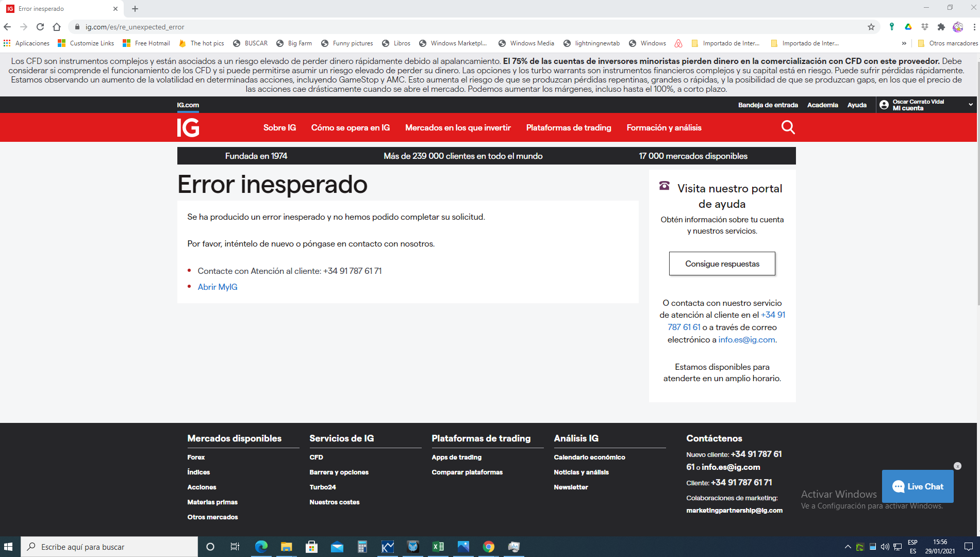This screenshot has height=557, width=980.
Task: Click the address bar URL
Action: tap(135, 27)
